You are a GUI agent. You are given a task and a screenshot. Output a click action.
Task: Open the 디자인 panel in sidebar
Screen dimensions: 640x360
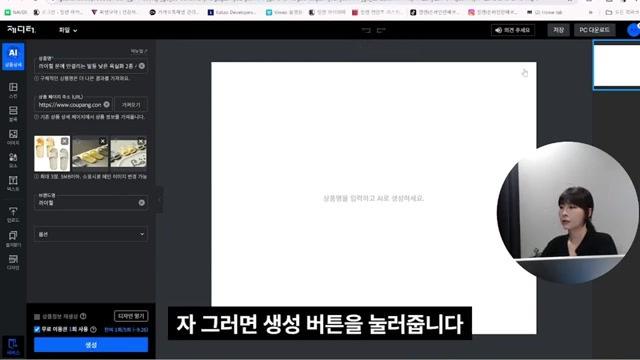13,262
